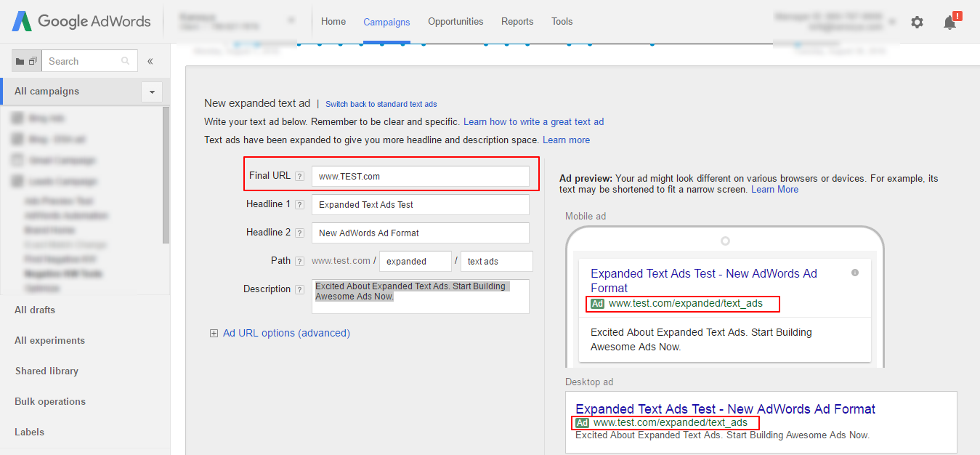
Task: Click the Ad badge in the desktop preview
Action: click(582, 423)
